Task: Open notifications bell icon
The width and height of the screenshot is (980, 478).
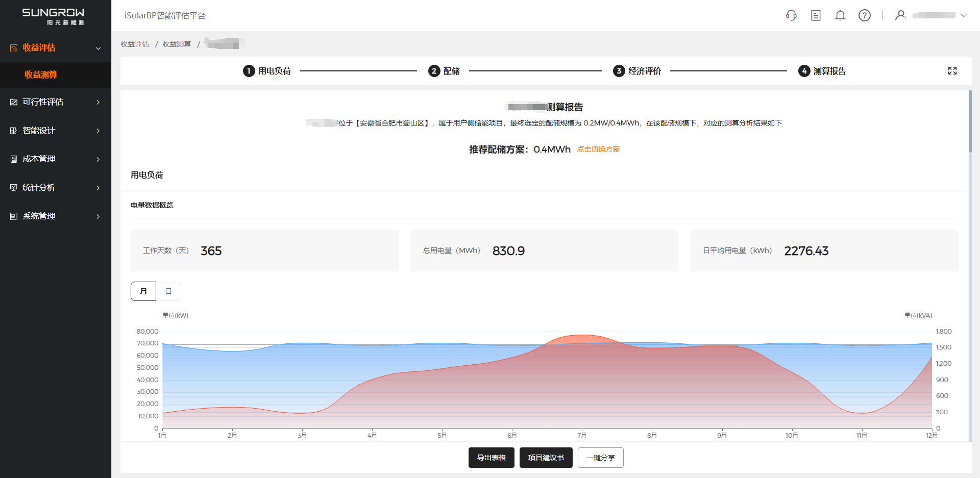Action: (840, 15)
